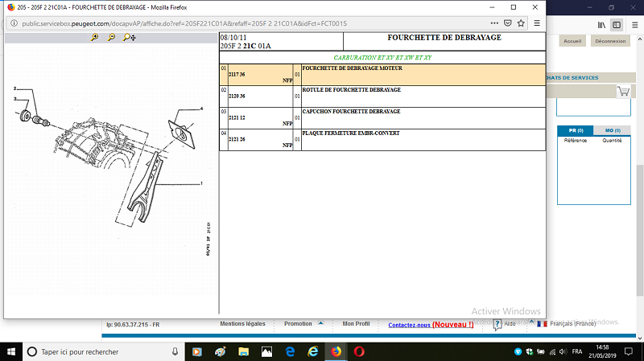Select row 02 Rotule de fourchette debrayage

point(382,96)
